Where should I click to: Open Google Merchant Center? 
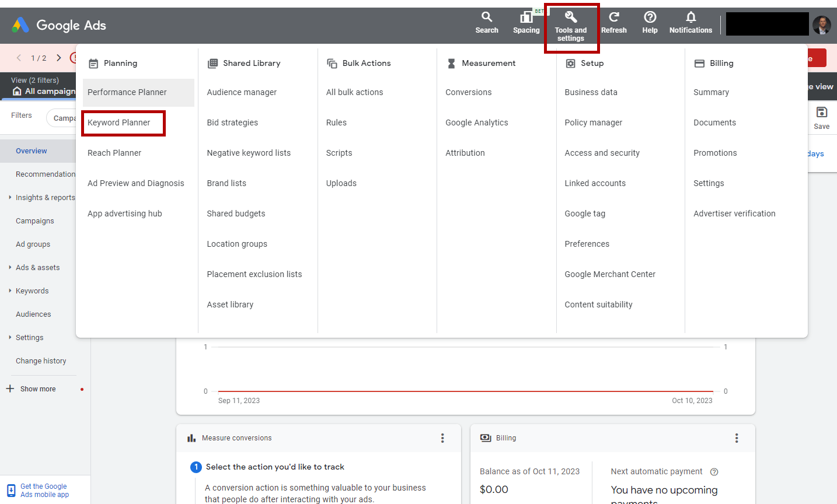coord(610,274)
